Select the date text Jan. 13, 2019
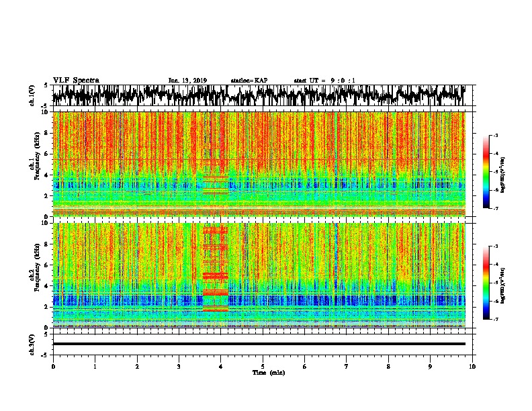 (x=187, y=81)
